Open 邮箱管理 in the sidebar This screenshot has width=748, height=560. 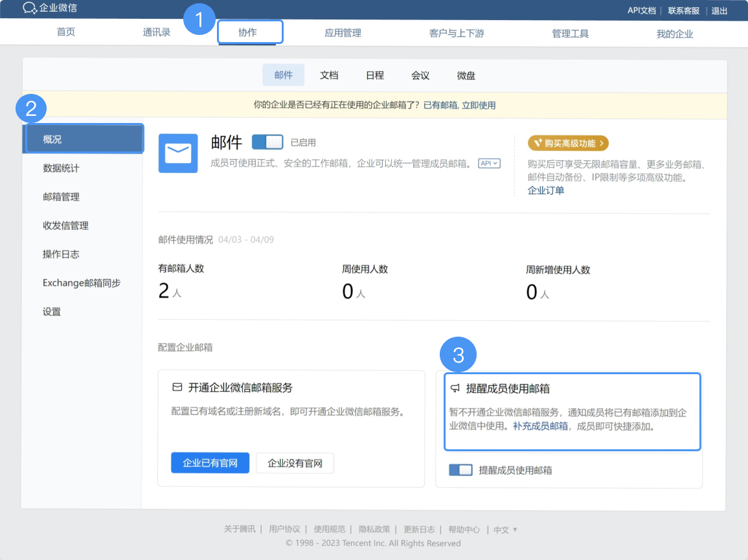(x=61, y=197)
